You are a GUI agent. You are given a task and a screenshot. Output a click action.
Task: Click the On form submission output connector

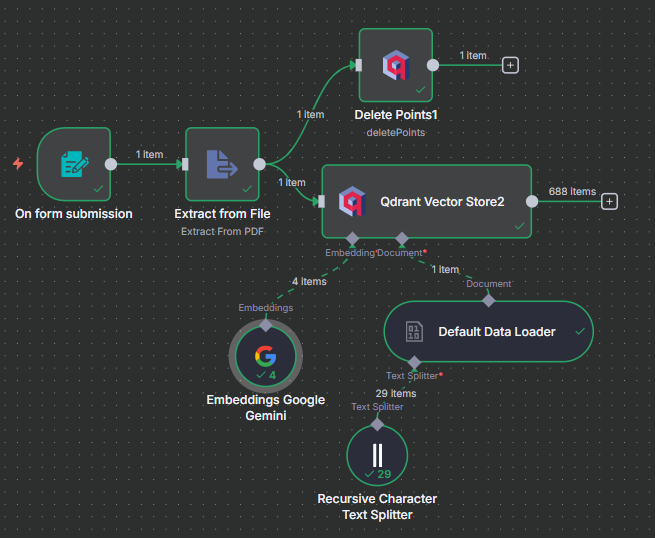pos(112,164)
